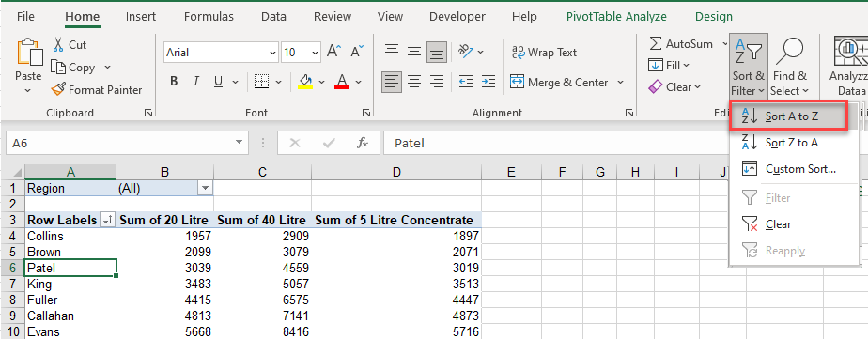Viewport: 868px width, 339px height.
Task: Apply the red font color
Action: [x=342, y=82]
